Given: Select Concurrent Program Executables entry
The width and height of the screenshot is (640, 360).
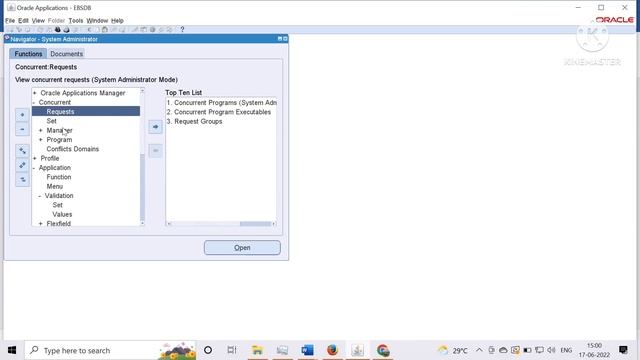Looking at the screenshot, I should click(219, 112).
